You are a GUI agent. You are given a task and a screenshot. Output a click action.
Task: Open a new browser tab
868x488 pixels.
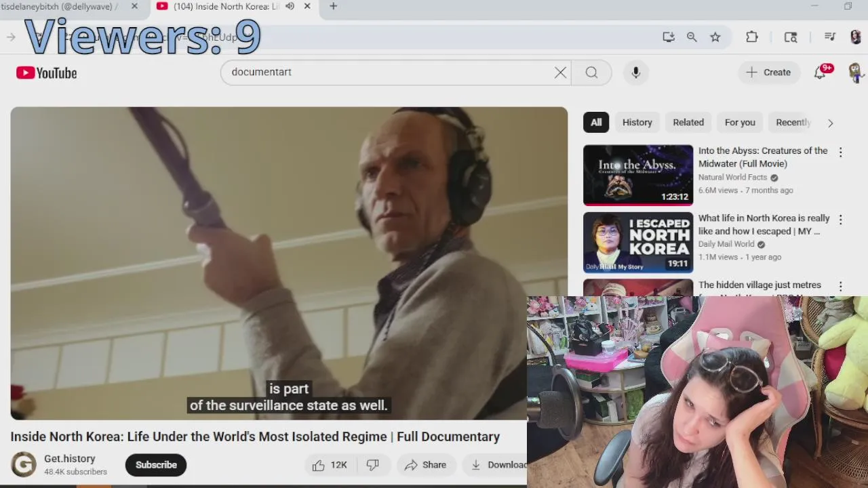click(x=333, y=7)
